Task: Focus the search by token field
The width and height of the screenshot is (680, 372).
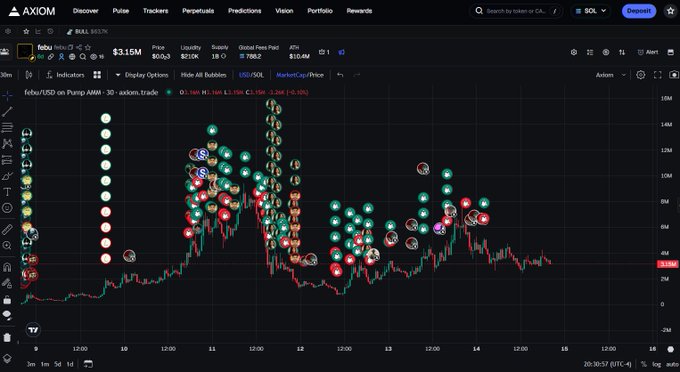Action: (516, 11)
